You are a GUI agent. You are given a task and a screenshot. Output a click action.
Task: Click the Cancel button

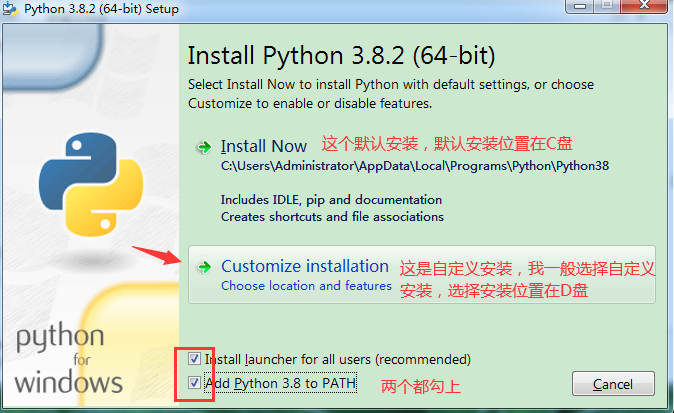coord(613,383)
